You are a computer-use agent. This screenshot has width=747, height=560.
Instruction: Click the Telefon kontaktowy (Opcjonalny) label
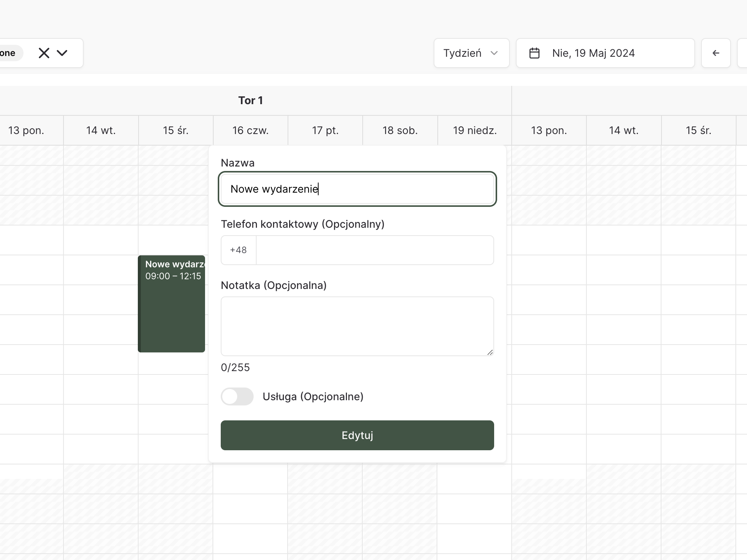(x=303, y=224)
